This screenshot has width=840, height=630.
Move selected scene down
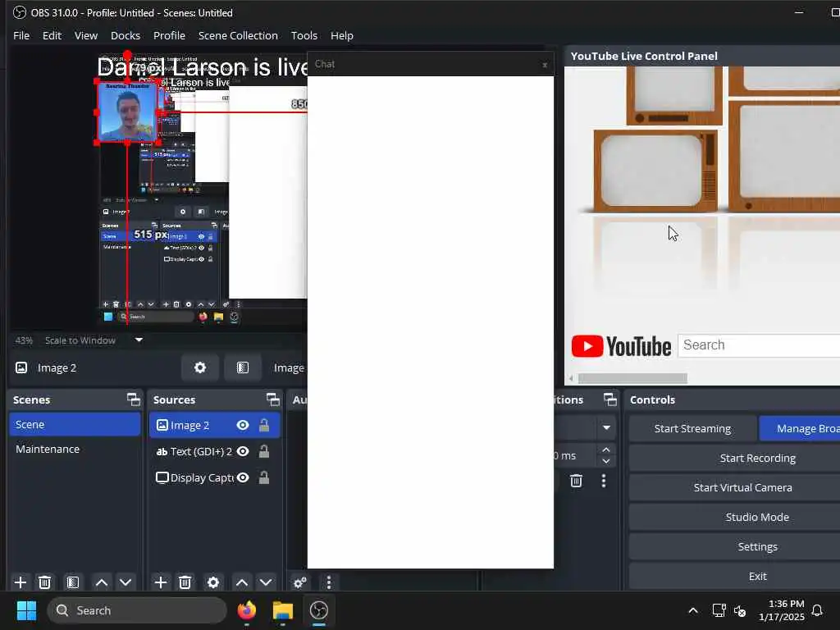coord(126,582)
